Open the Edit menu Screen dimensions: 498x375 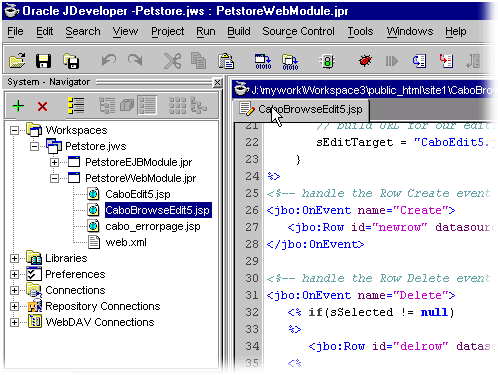45,31
